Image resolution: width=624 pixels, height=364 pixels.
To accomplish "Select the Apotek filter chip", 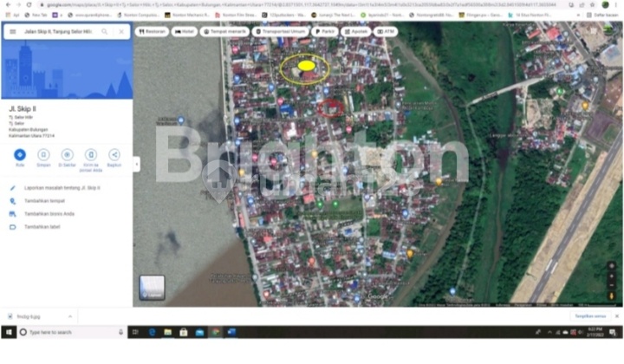I will [357, 31].
